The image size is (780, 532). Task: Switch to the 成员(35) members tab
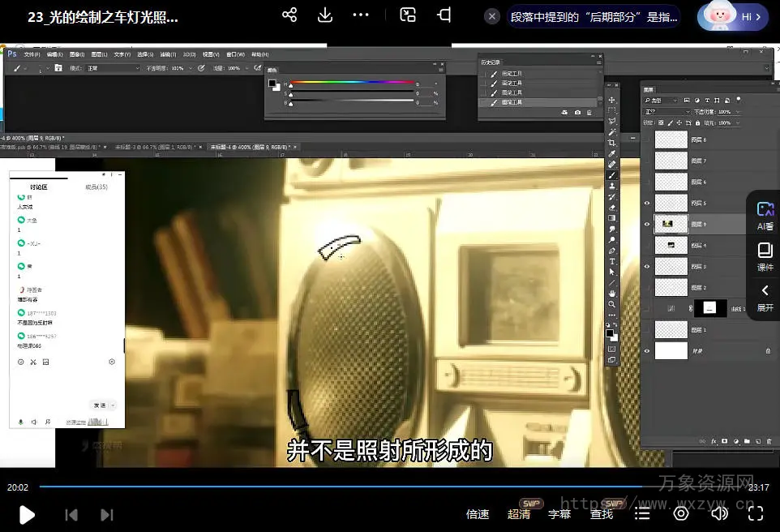click(96, 187)
